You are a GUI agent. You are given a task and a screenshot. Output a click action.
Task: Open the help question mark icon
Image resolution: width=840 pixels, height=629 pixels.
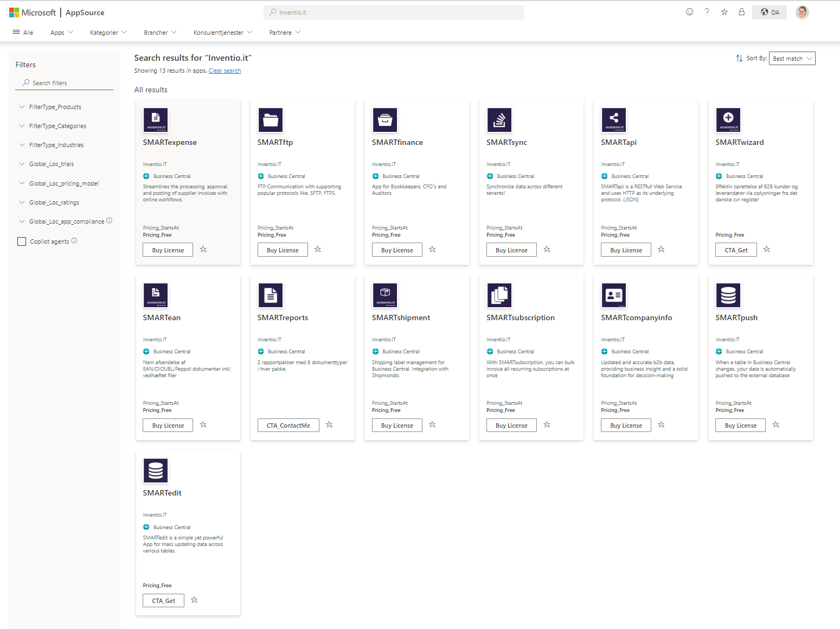pyautogui.click(x=707, y=12)
